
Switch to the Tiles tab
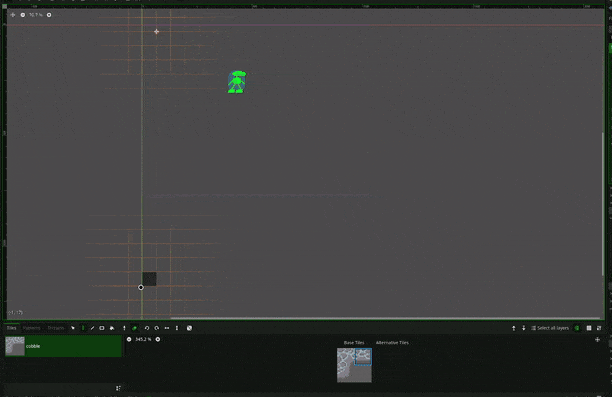tap(11, 328)
